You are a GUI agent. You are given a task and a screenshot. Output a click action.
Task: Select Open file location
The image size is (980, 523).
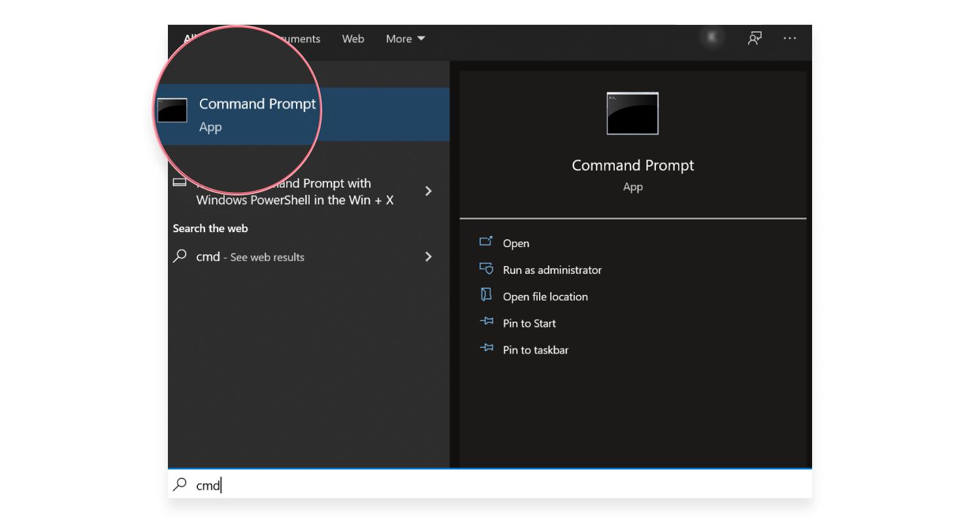tap(546, 297)
